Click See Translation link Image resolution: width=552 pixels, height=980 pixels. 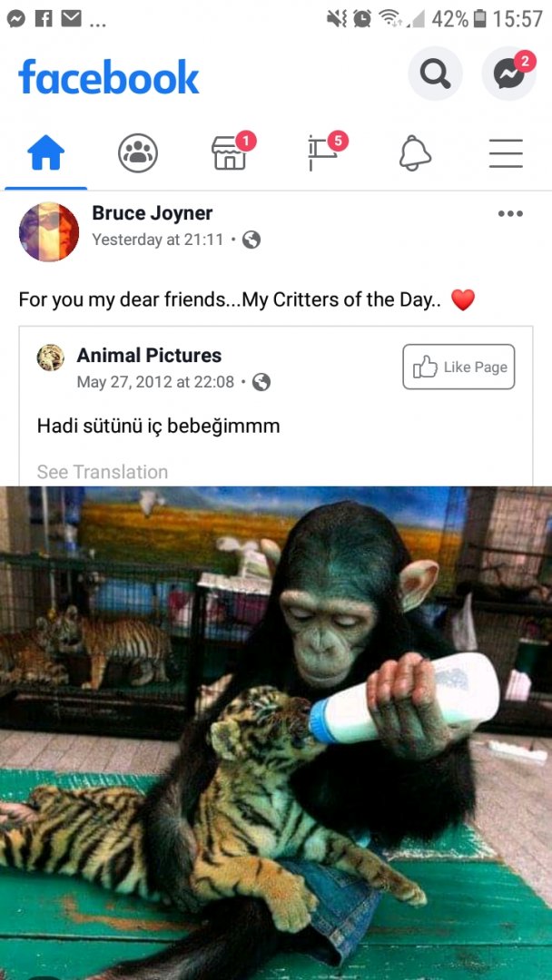(103, 471)
